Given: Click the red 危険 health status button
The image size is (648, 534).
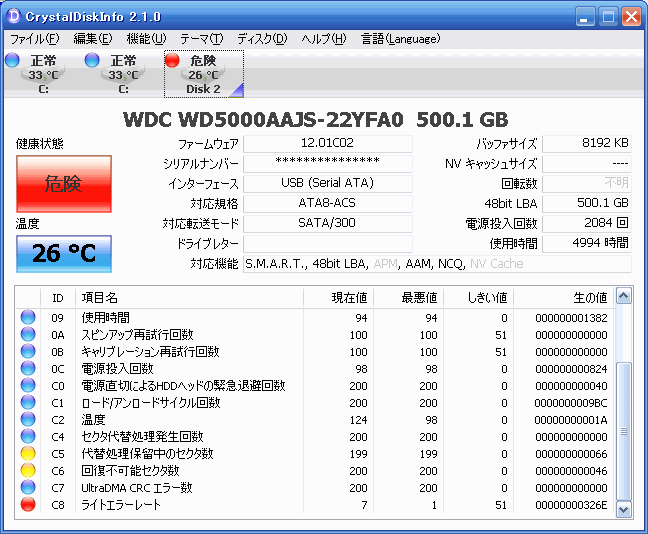Looking at the screenshot, I should (x=64, y=184).
